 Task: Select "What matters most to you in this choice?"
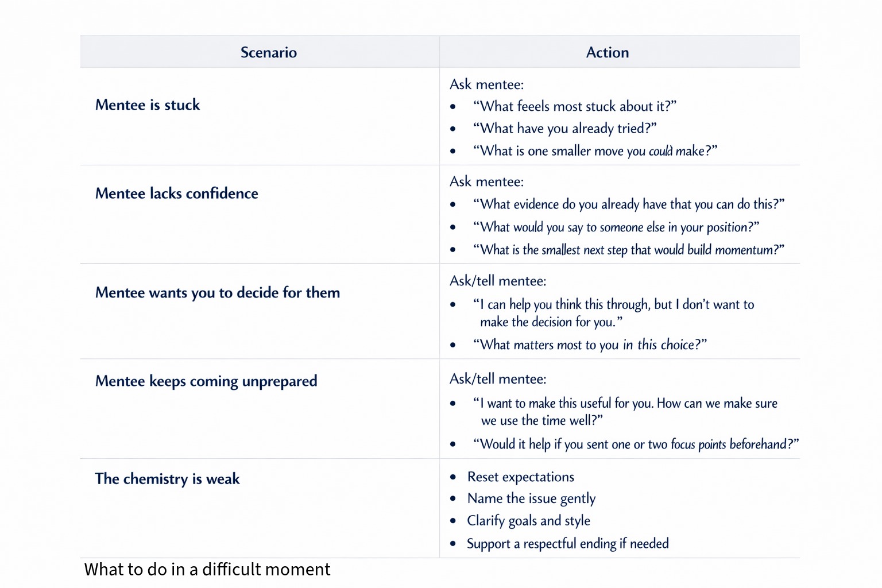pyautogui.click(x=590, y=345)
